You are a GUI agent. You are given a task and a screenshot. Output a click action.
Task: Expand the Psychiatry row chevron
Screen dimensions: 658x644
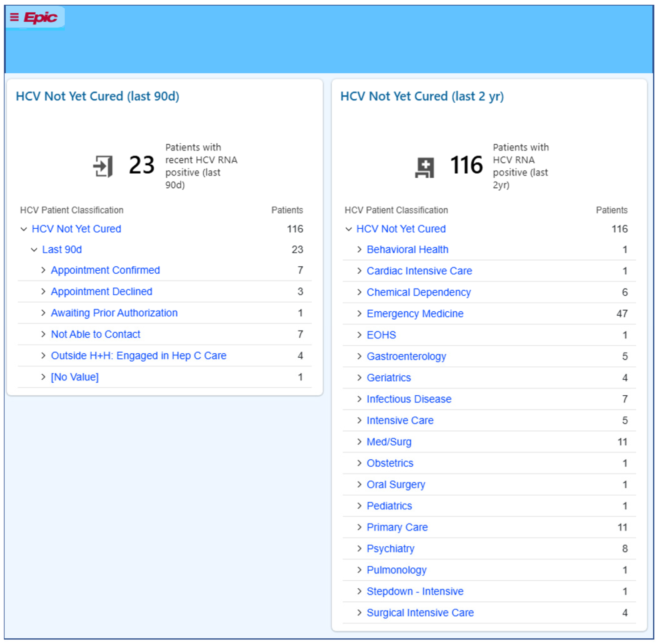click(x=359, y=549)
